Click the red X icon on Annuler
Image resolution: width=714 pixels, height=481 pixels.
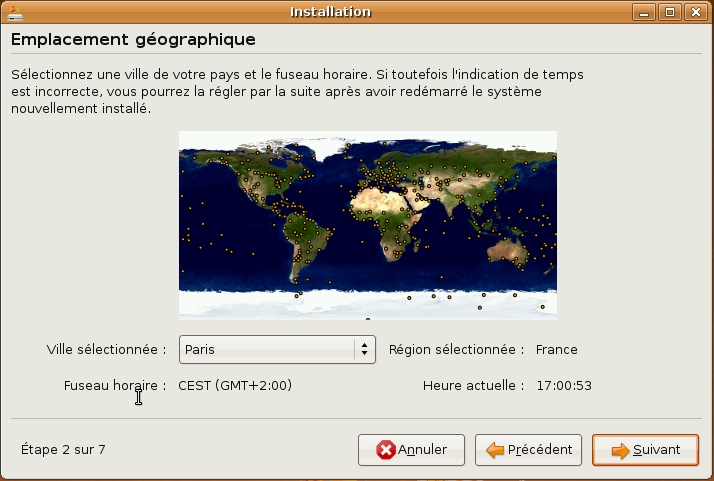[386, 450]
